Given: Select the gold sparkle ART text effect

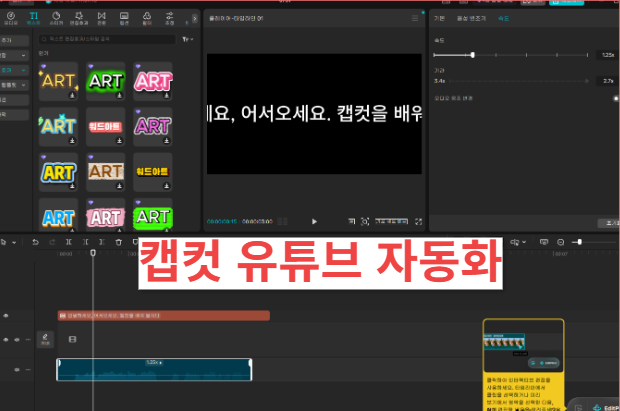Looking at the screenshot, I should [58, 81].
